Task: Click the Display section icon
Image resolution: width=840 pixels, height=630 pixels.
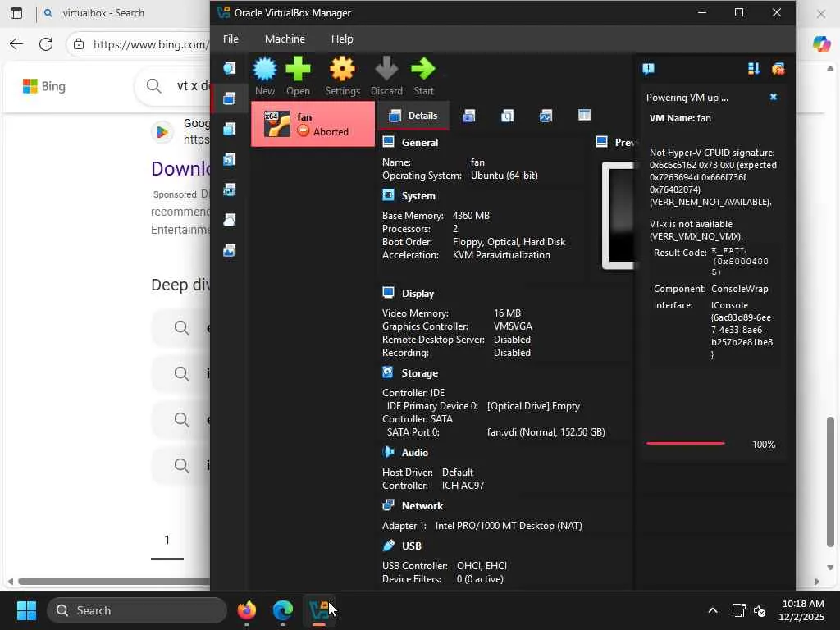Action: [388, 293]
